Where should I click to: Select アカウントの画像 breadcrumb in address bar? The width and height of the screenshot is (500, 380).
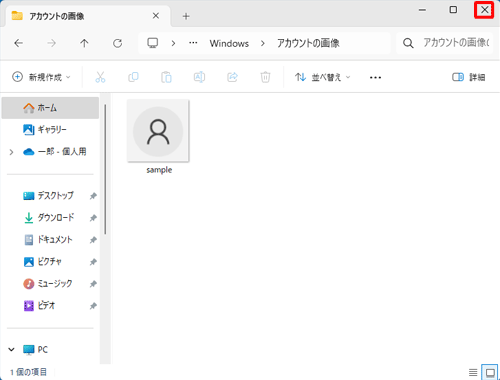click(x=308, y=43)
